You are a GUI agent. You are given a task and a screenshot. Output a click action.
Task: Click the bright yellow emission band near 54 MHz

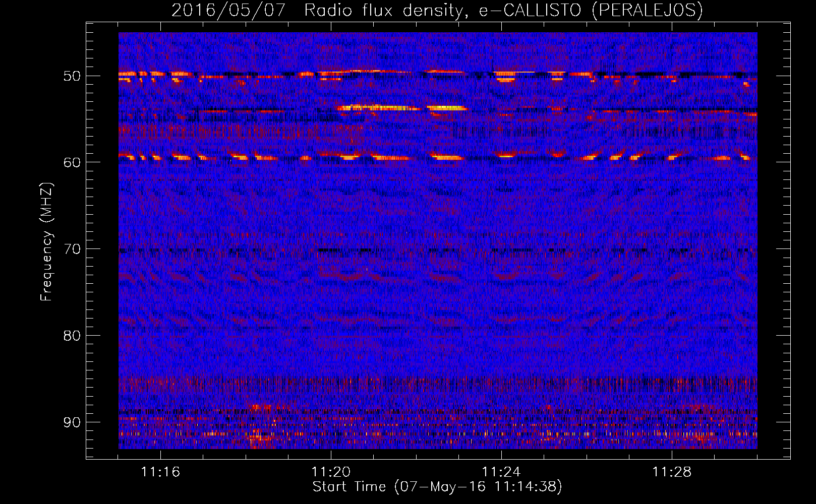[x=402, y=107]
